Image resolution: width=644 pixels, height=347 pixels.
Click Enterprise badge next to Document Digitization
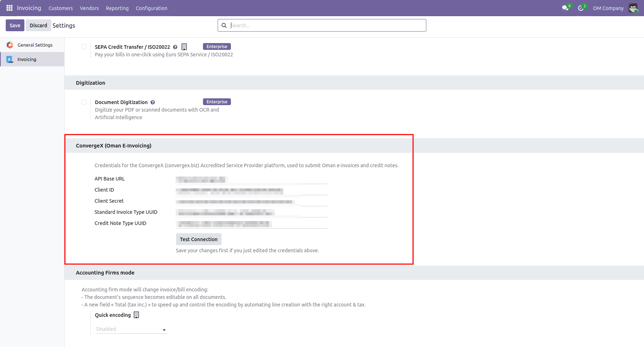click(217, 102)
